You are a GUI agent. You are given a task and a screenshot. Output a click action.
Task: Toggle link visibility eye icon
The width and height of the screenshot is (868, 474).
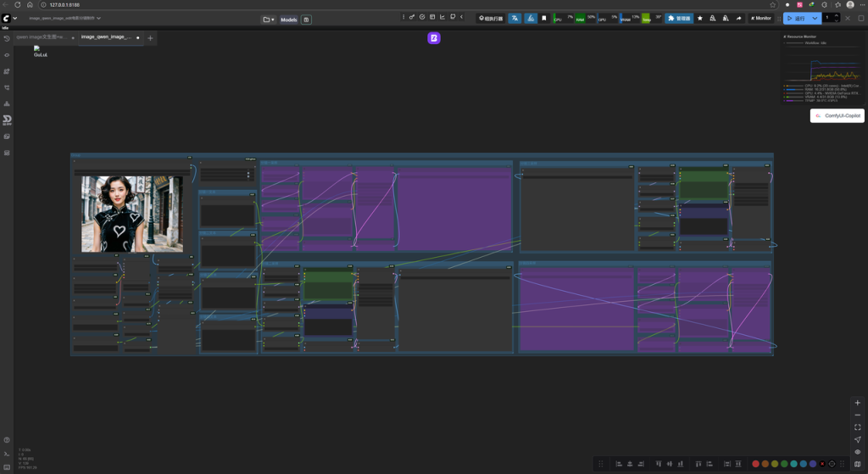pos(858,452)
